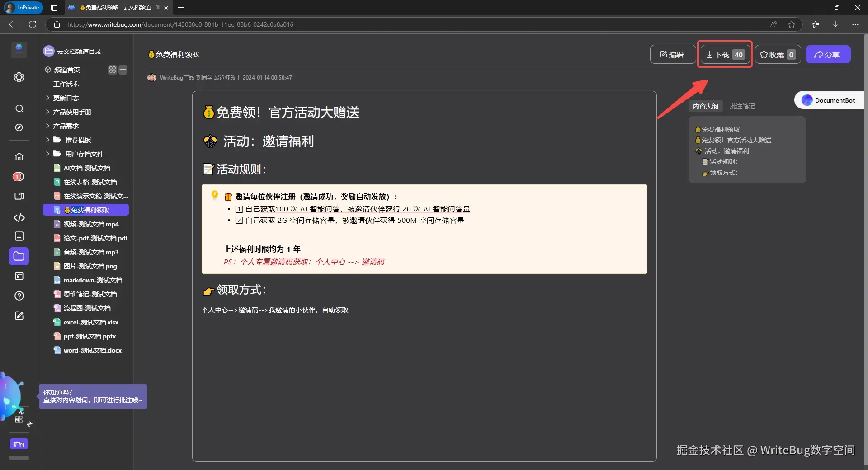
Task: Click the DocumentBot assistant icon
Action: pyautogui.click(x=807, y=100)
